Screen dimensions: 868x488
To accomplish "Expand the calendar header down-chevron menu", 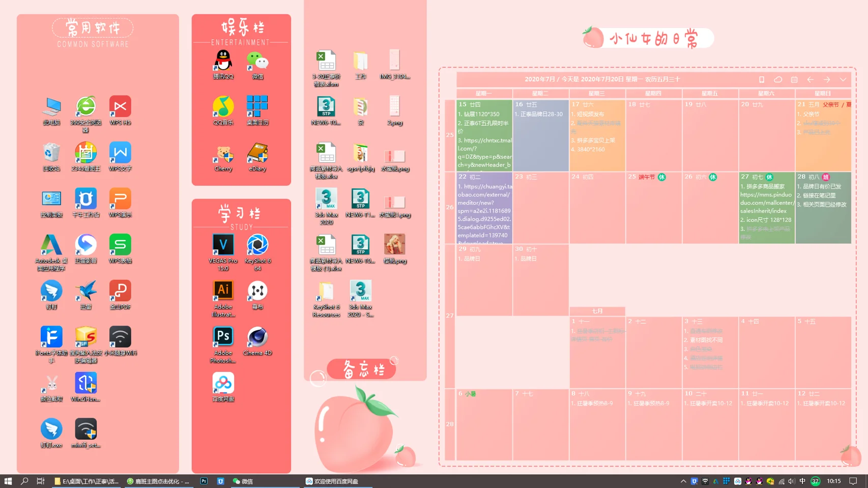I will click(843, 79).
